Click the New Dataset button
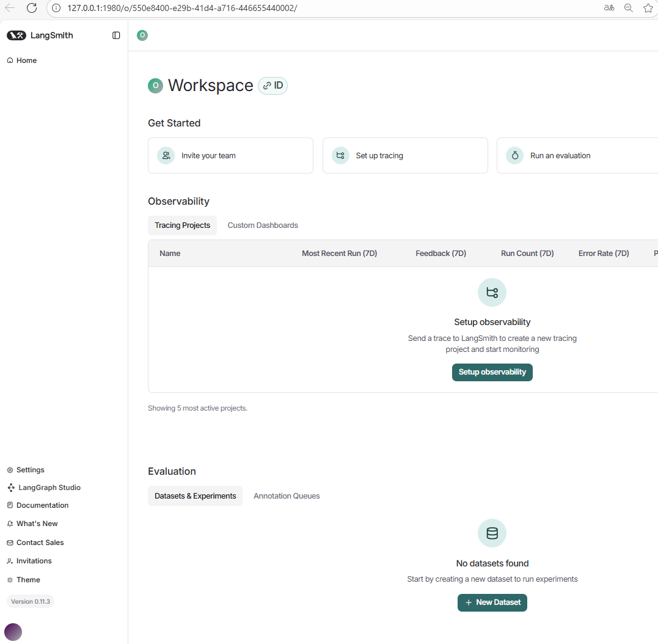 (x=492, y=602)
